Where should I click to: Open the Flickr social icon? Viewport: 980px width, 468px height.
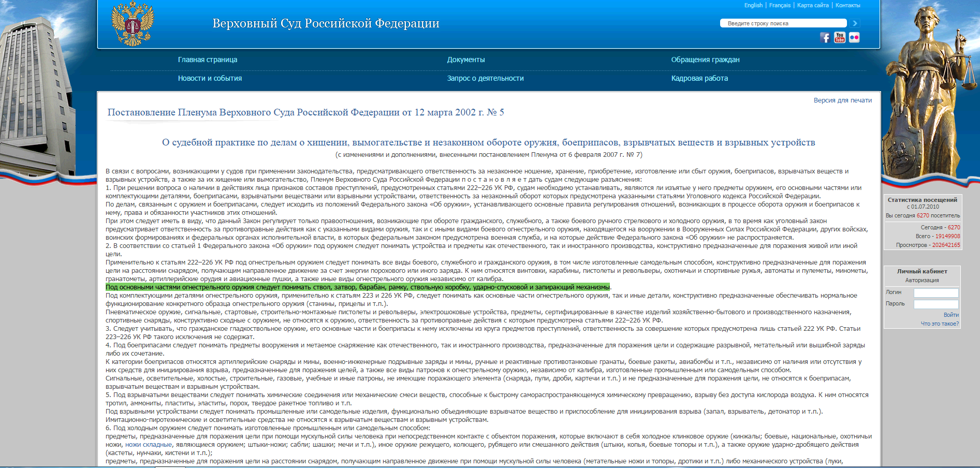(854, 37)
